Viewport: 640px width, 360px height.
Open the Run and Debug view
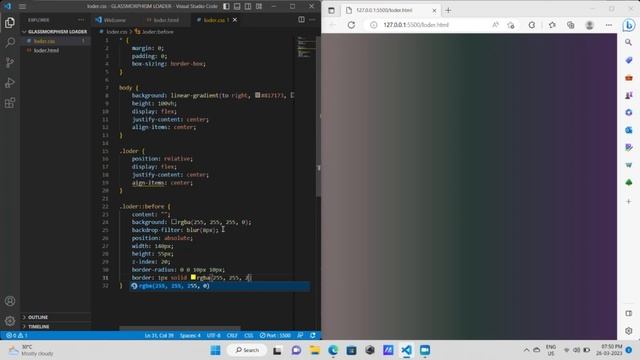click(10, 82)
